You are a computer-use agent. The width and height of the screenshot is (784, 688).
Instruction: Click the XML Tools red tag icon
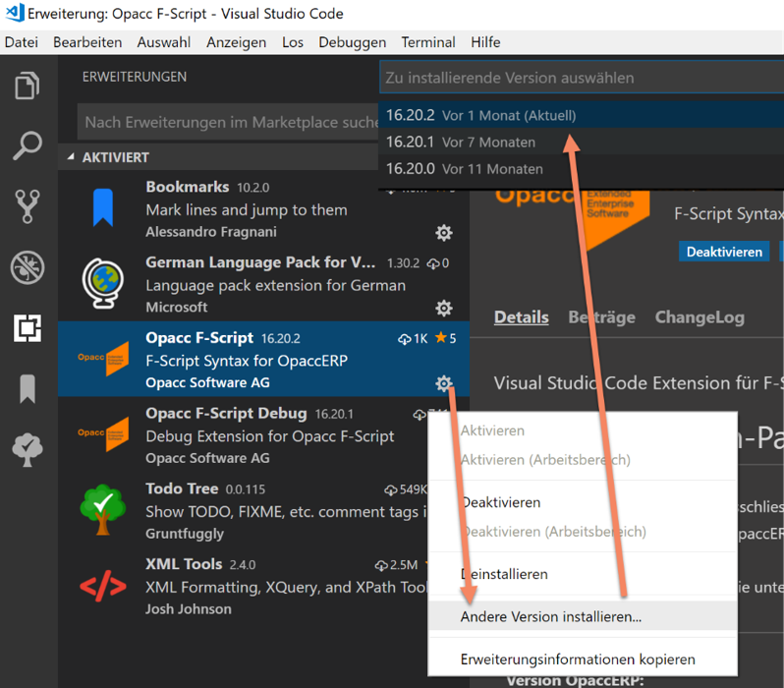pyautogui.click(x=103, y=586)
